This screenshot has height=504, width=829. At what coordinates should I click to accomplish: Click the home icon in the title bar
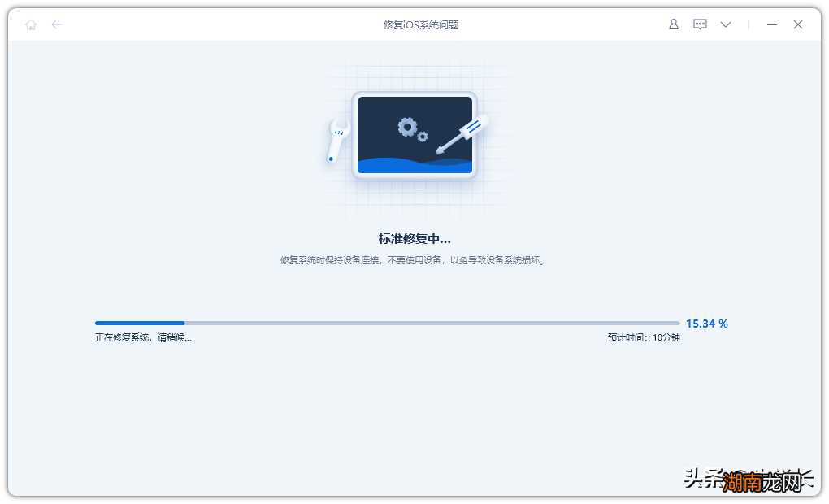click(31, 24)
